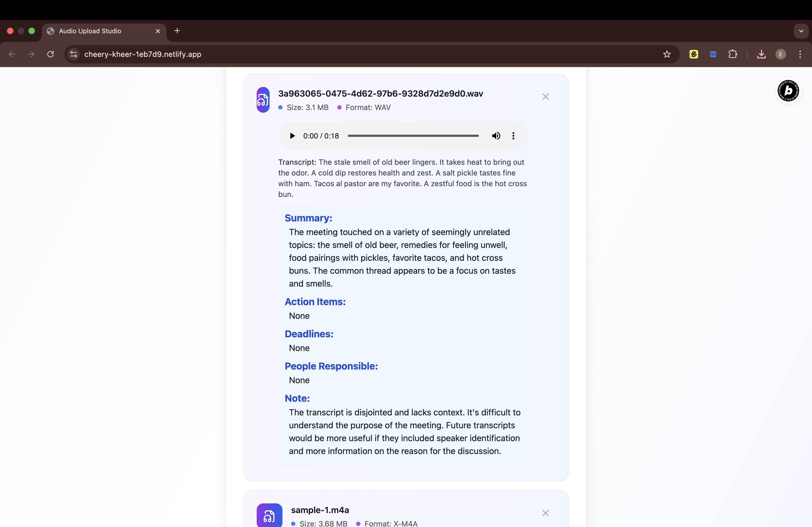The height and width of the screenshot is (527, 812).
Task: Open audio player more options menu
Action: click(513, 136)
